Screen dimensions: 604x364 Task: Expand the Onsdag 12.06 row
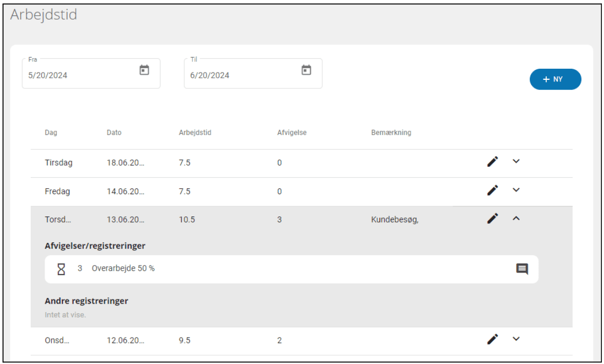(517, 339)
